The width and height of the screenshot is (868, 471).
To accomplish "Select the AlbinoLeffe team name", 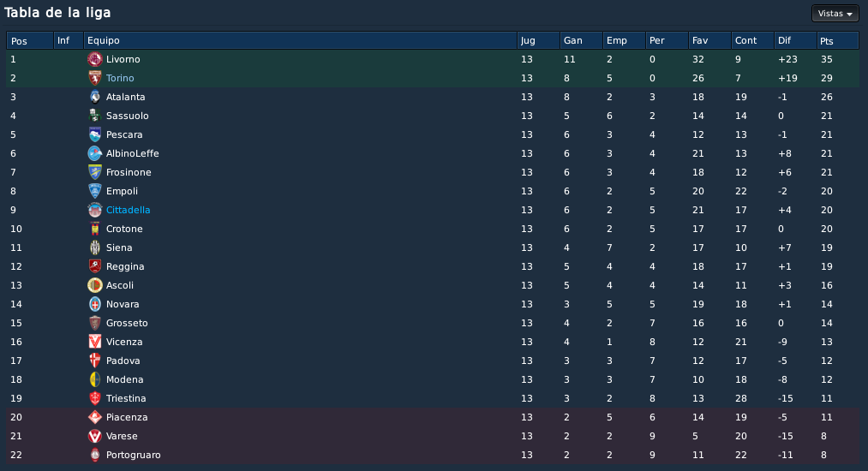I will (x=132, y=153).
